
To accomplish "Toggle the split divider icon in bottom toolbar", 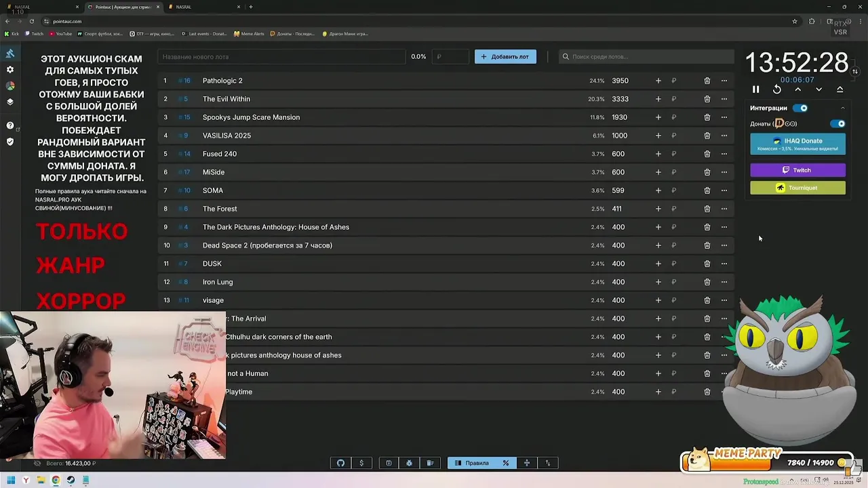I will point(527,463).
